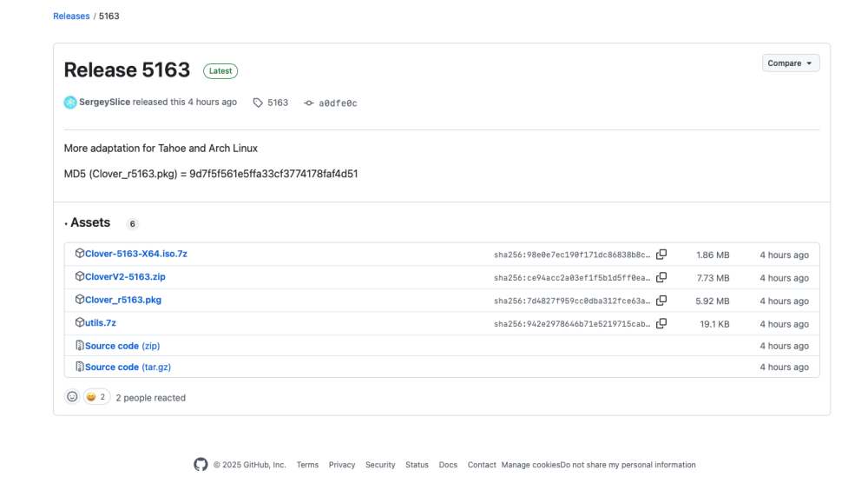Download CloverV2-5163.zip
The image size is (868, 490).
pyautogui.click(x=125, y=276)
